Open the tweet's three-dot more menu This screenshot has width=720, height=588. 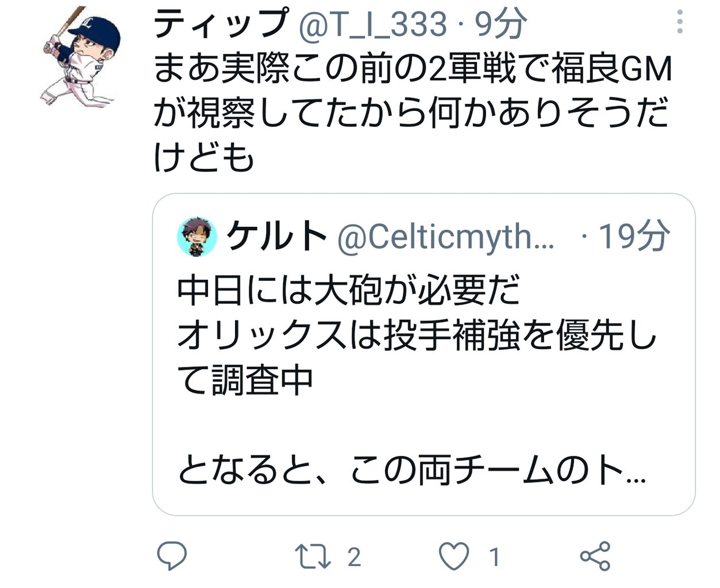point(680,22)
